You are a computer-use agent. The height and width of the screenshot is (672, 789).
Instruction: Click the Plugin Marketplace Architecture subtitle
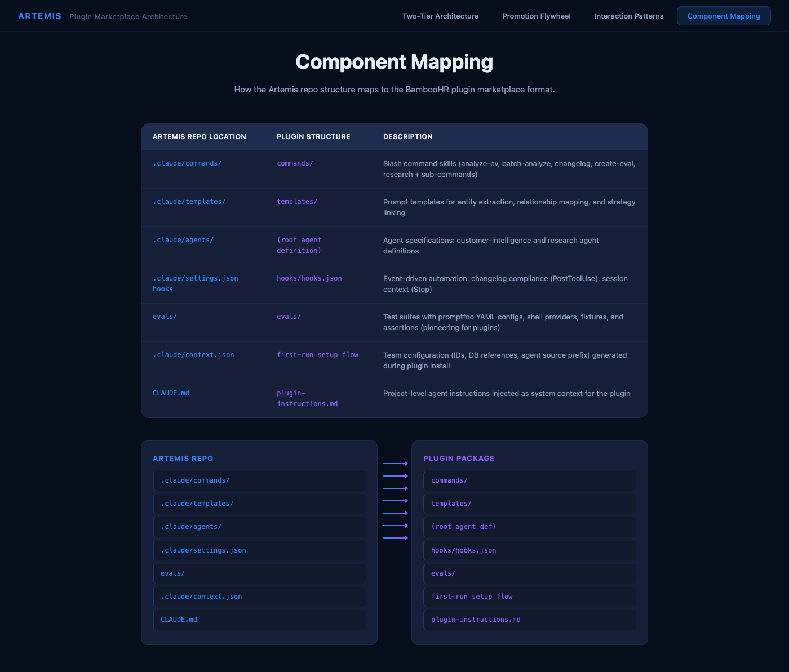[128, 17]
